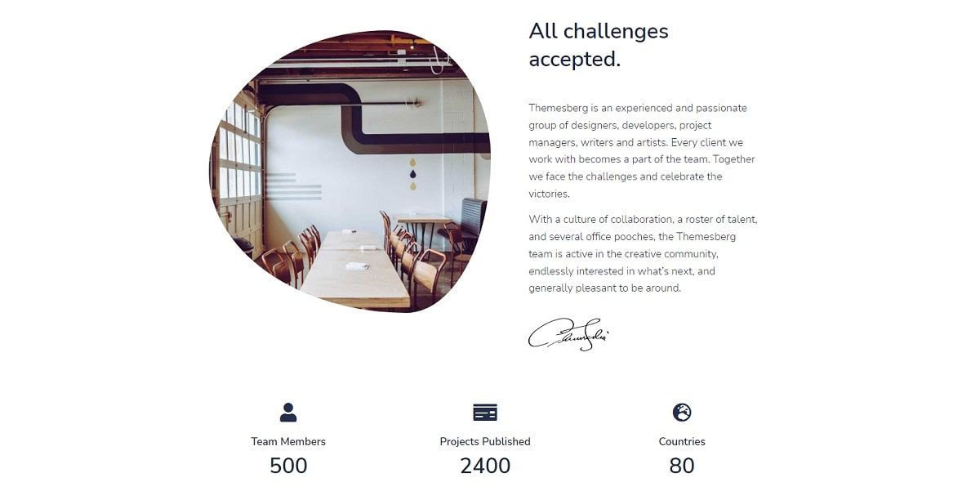This screenshot has height=500, width=980.
Task: Click the drop-shaped wall decals in the photo
Action: click(x=412, y=172)
